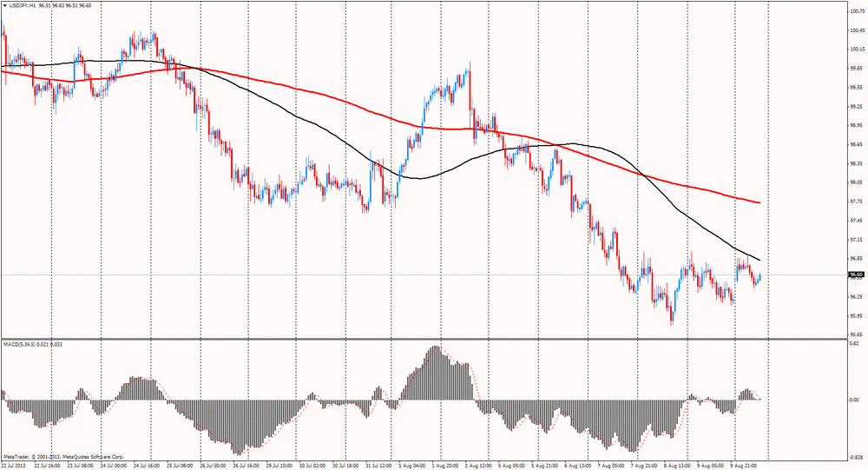The image size is (868, 470).
Task: Click the 98.95 price scale label
Action: click(x=857, y=125)
